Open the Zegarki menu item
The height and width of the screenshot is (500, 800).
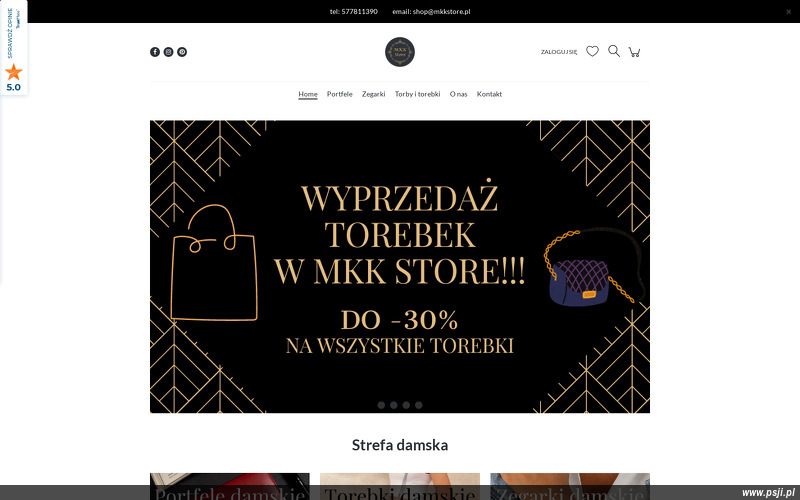point(373,94)
